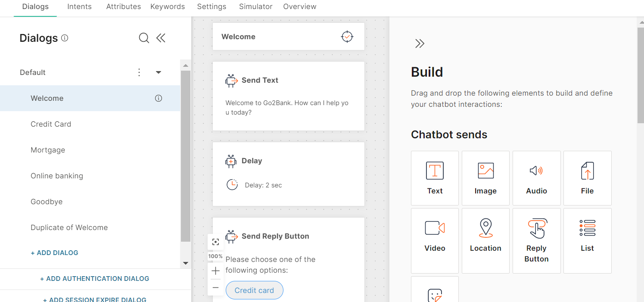Image resolution: width=644 pixels, height=302 pixels.
Task: Select the Reply Button element icon
Action: [x=536, y=228]
